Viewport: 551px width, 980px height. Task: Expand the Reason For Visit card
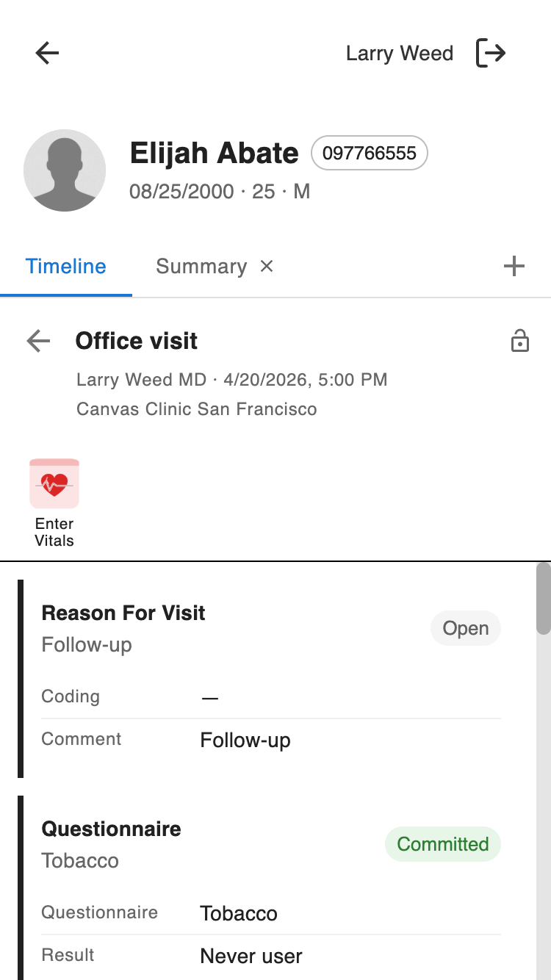pos(123,613)
